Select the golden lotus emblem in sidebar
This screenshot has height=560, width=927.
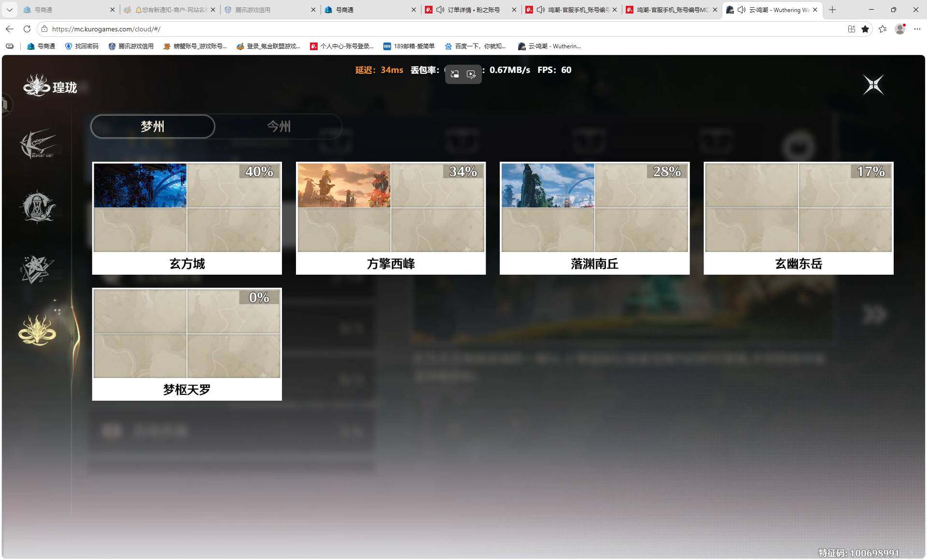37,330
